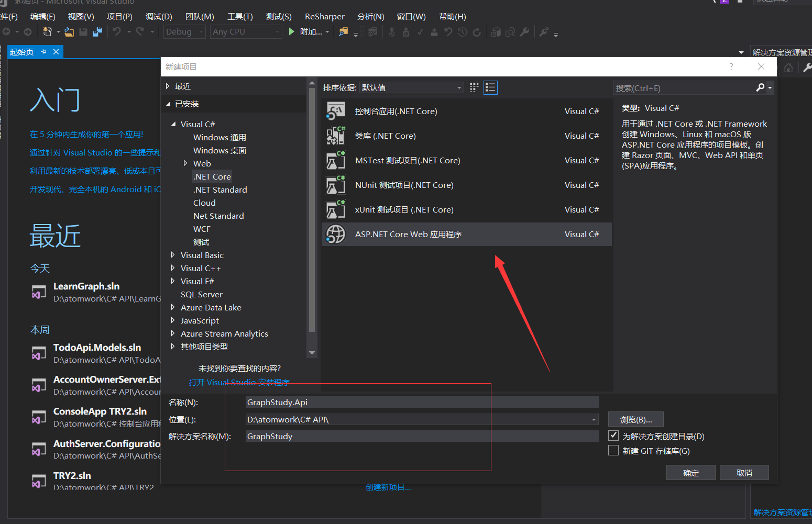Open the ReSharper menu
This screenshot has height=524, width=812.
pos(325,17)
